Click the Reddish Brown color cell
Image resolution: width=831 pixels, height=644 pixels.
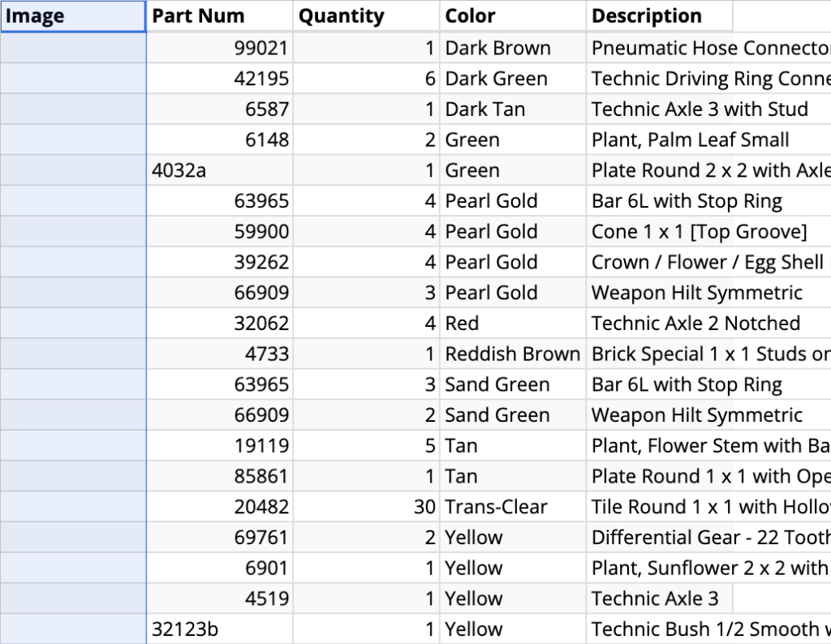coord(512,354)
